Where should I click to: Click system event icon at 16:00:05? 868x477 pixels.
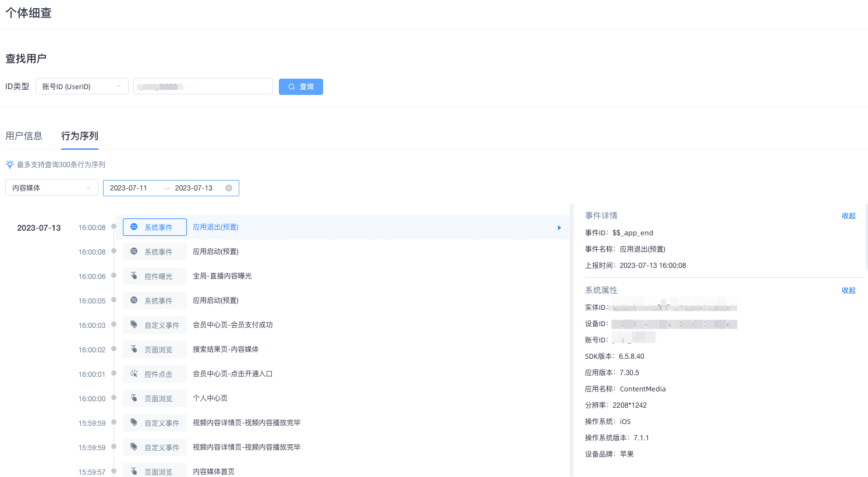tap(134, 300)
